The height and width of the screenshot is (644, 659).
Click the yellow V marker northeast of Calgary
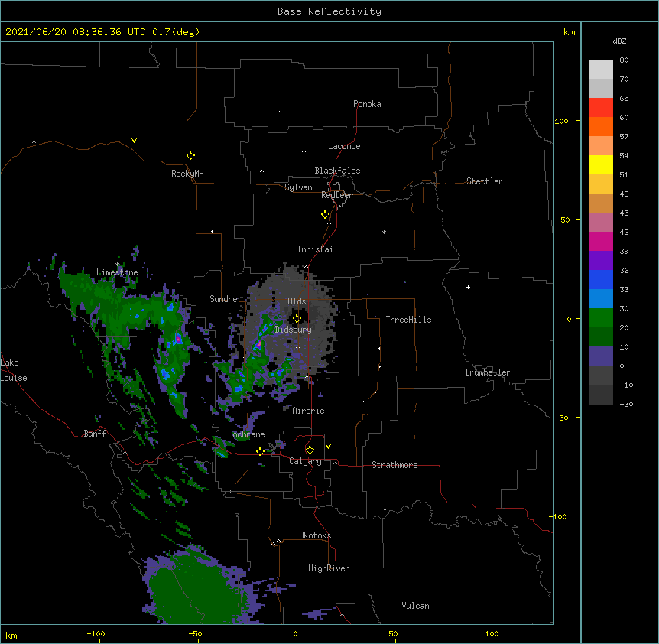[x=328, y=447]
